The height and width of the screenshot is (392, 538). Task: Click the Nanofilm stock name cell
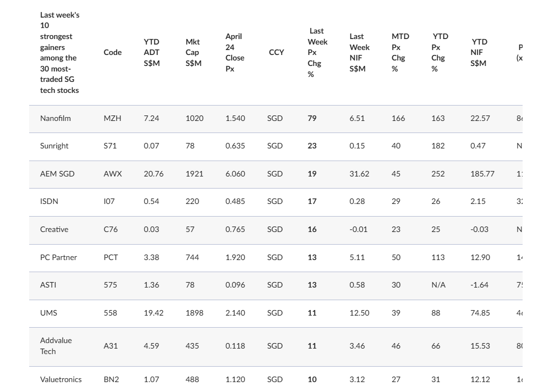pos(55,118)
